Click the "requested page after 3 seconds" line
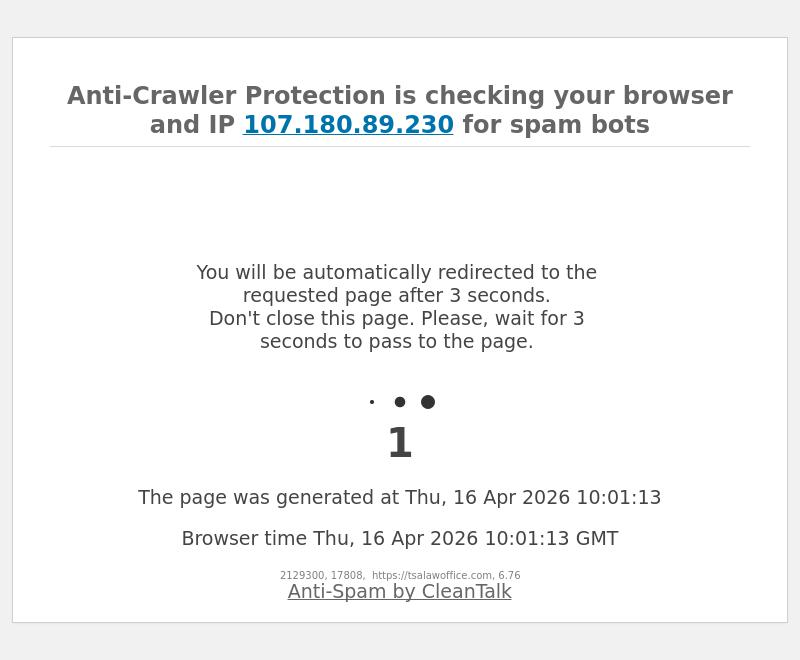This screenshot has width=800, height=660. (396, 296)
